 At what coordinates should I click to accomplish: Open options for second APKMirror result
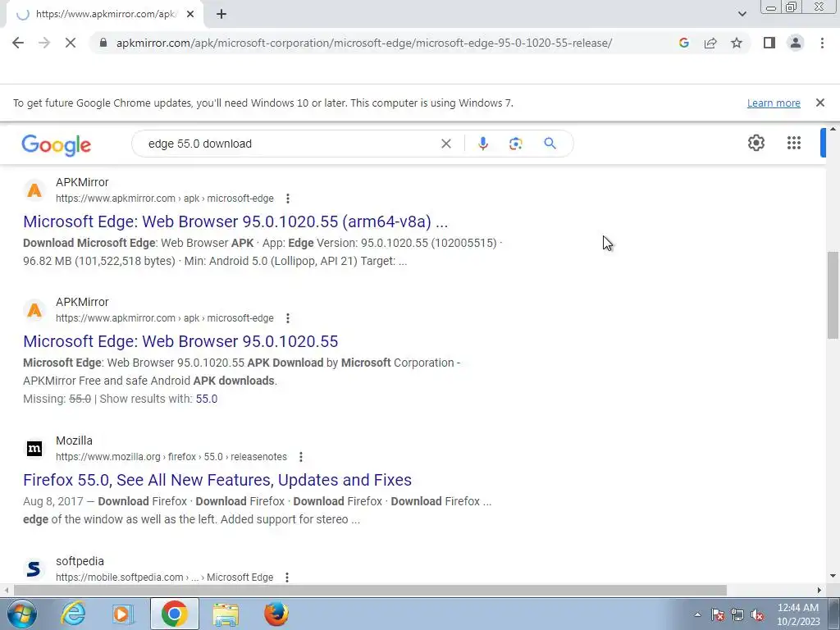click(x=288, y=318)
